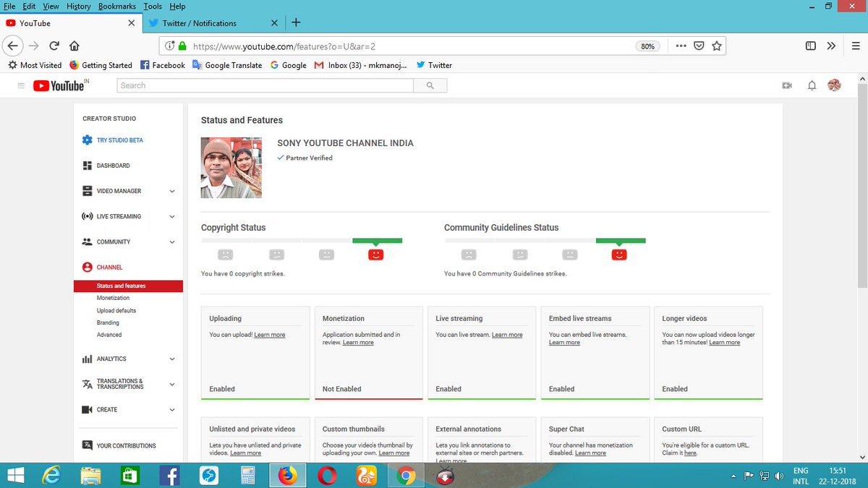Viewport: 868px width, 488px height.
Task: Open Branding settings
Action: (108, 322)
